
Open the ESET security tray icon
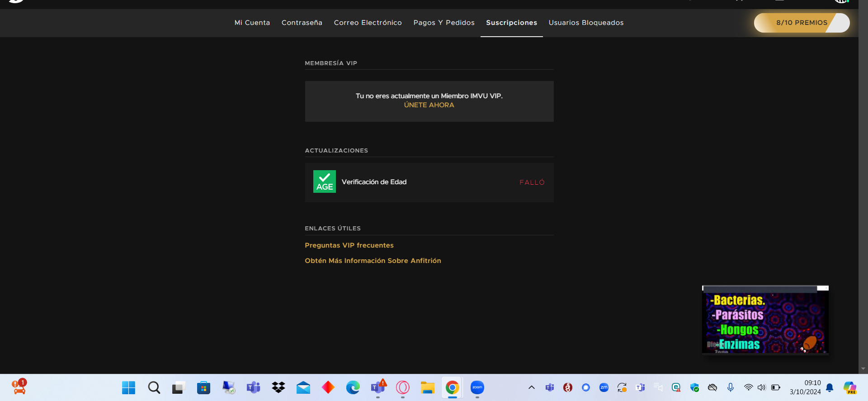tap(676, 387)
